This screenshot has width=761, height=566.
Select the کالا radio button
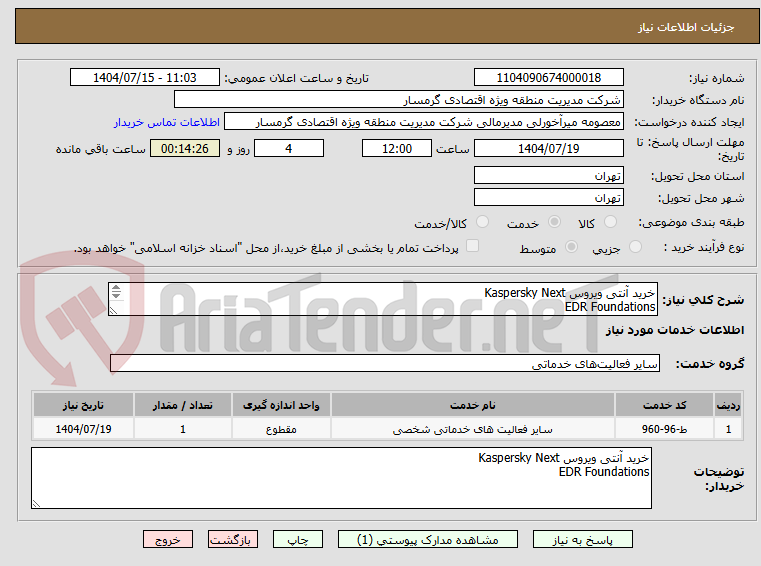click(610, 222)
